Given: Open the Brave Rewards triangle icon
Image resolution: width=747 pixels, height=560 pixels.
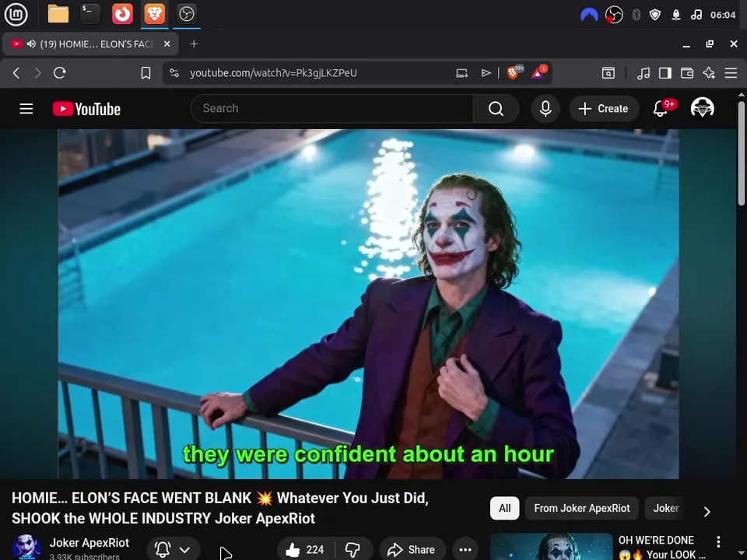Looking at the screenshot, I should [x=538, y=72].
